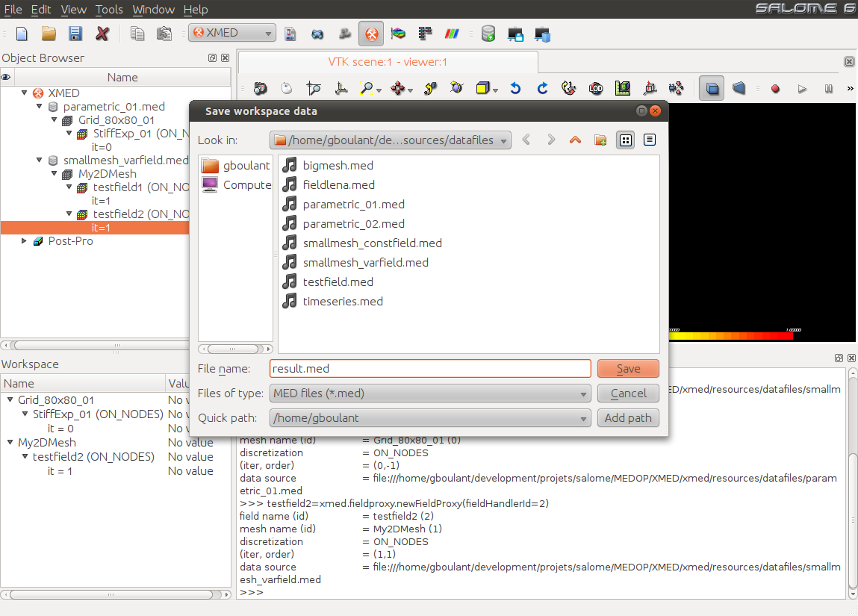Open the Files of type dropdown
The height and width of the screenshot is (616, 858).
coord(430,393)
